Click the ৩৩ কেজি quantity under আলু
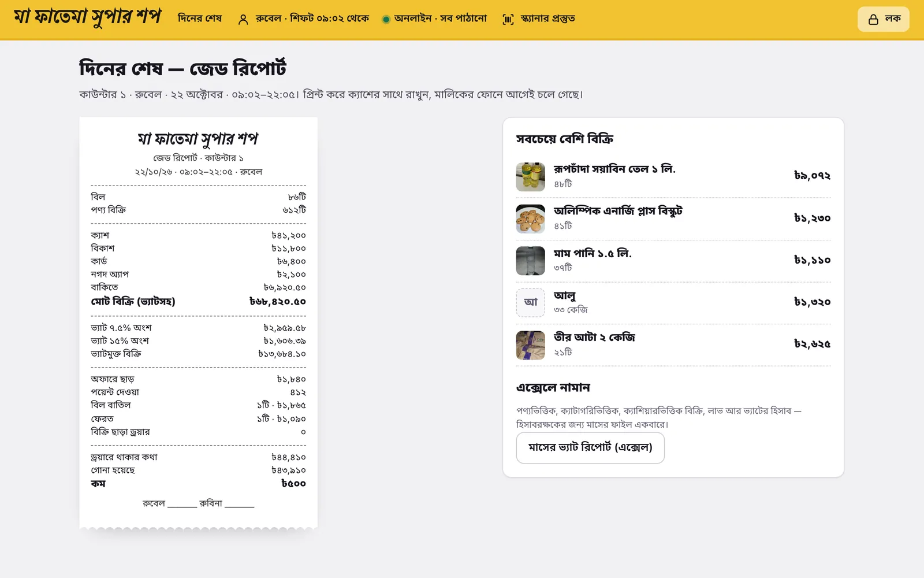 pyautogui.click(x=571, y=310)
